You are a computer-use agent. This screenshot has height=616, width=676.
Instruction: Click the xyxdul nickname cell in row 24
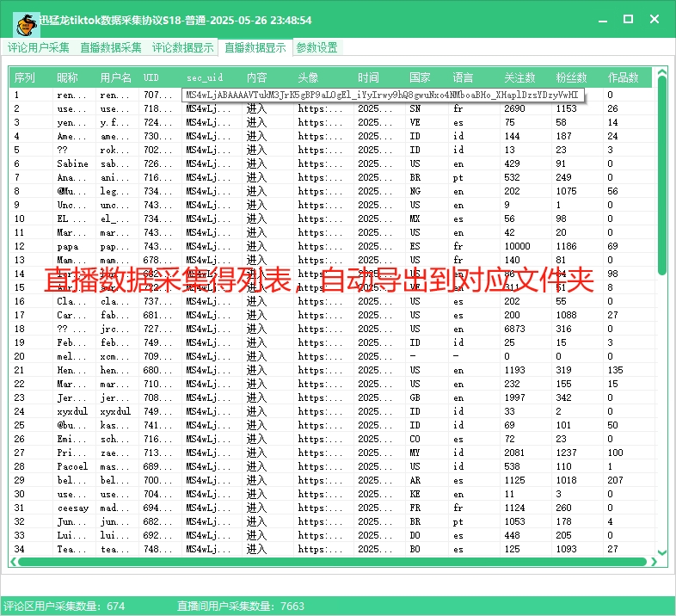pos(72,411)
